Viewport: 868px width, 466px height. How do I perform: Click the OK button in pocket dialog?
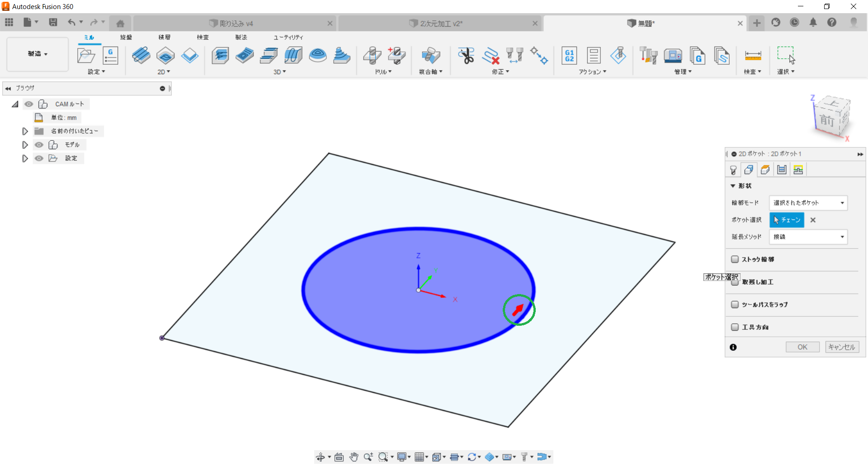[802, 347]
